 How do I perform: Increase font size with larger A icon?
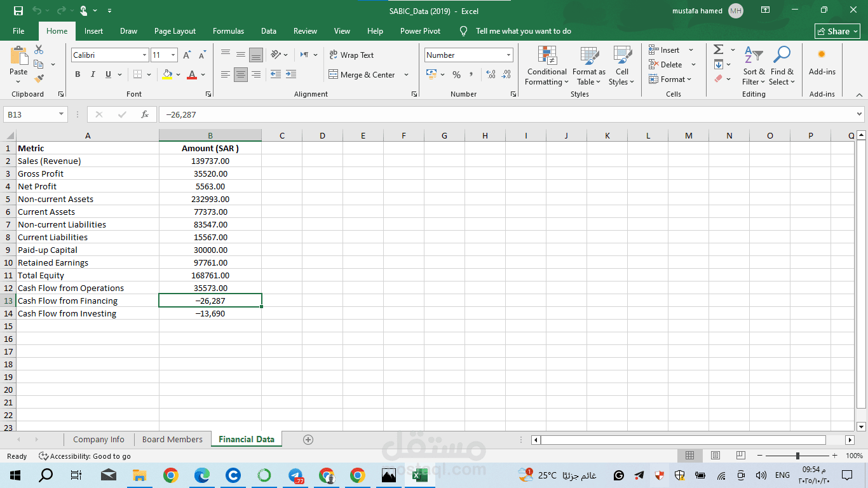(187, 55)
